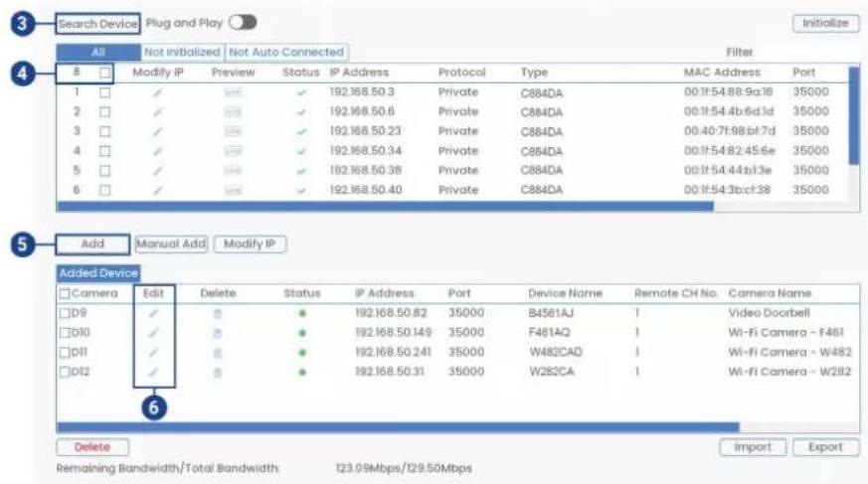Click the added device list horizontal scrollbar
This screenshot has width=868, height=484.
pos(398,427)
